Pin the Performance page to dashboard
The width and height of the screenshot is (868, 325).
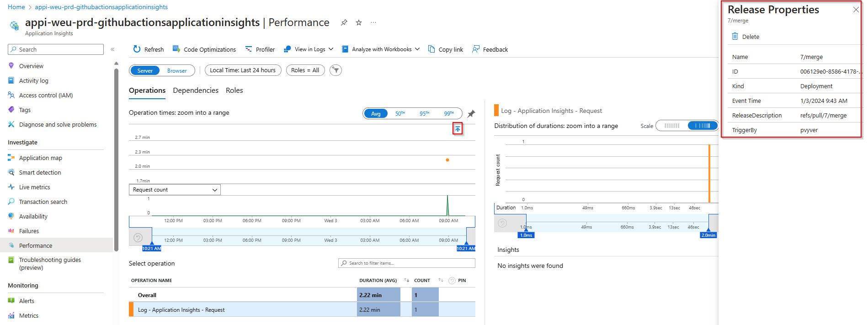click(344, 22)
